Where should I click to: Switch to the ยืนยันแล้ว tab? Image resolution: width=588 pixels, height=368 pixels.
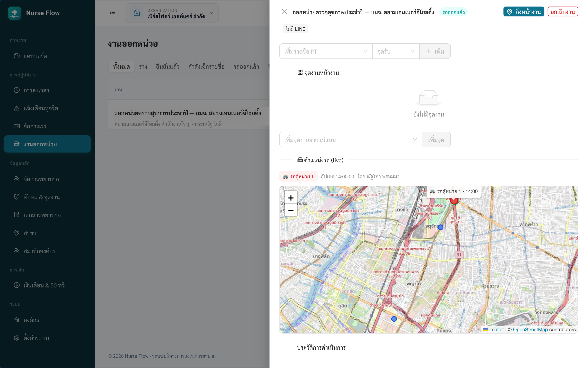(x=168, y=66)
